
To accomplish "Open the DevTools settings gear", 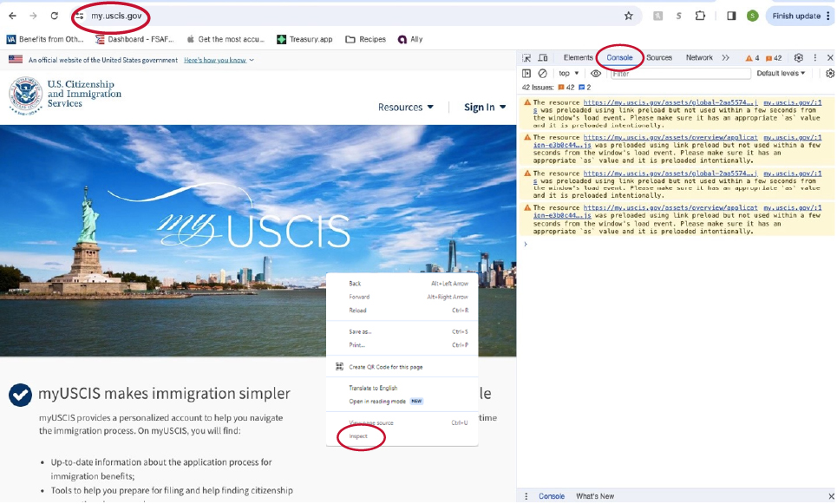I will point(798,56).
